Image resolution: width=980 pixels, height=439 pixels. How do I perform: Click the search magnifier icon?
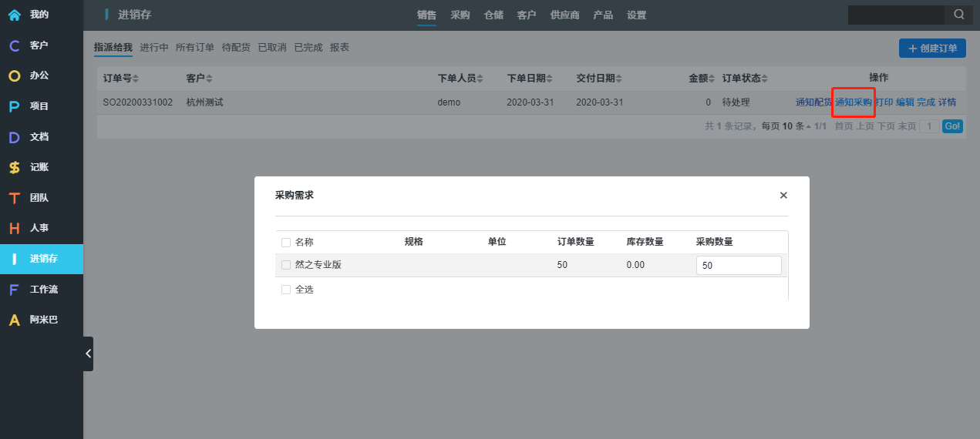point(959,15)
